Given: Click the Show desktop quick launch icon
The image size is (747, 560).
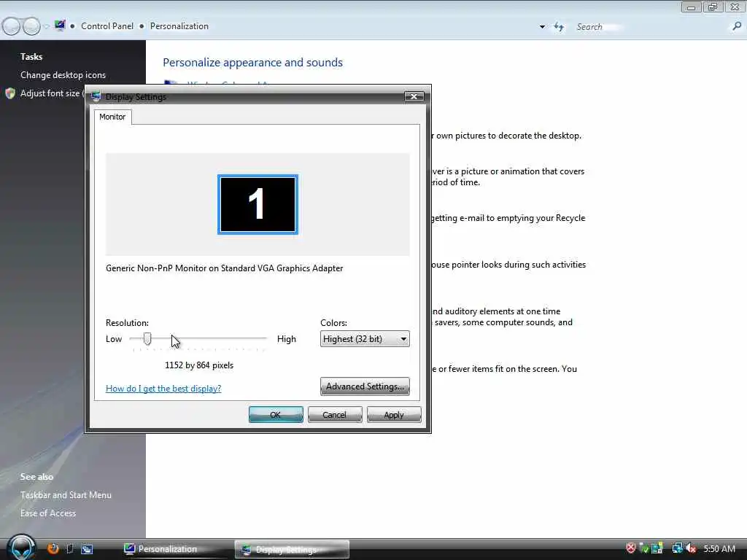Looking at the screenshot, I should (70, 548).
